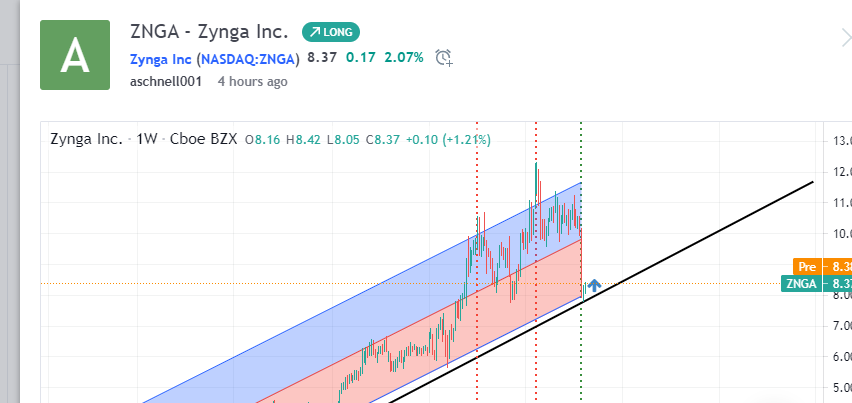The height and width of the screenshot is (403, 852).
Task: Click the alarm clock add-alert icon
Action: [x=444, y=57]
